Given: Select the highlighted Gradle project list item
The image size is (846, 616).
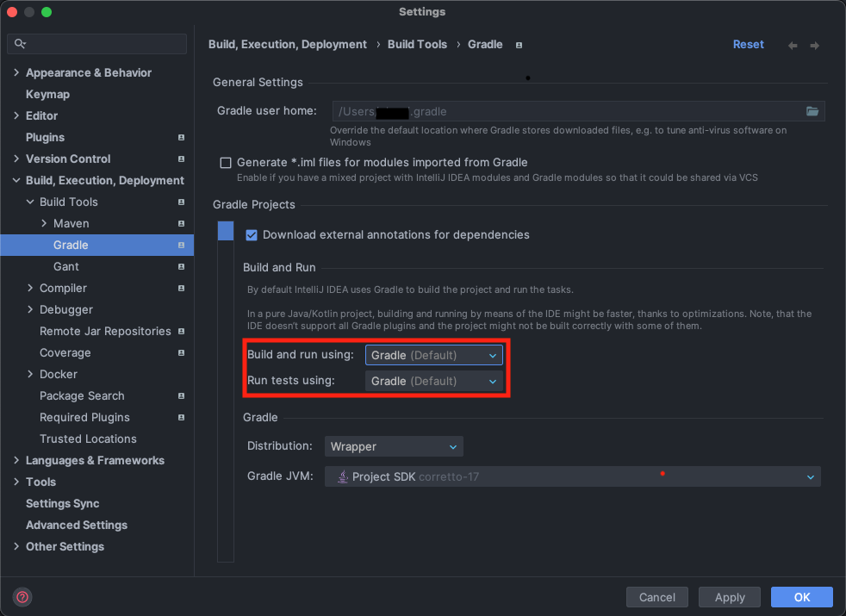Looking at the screenshot, I should tap(226, 231).
